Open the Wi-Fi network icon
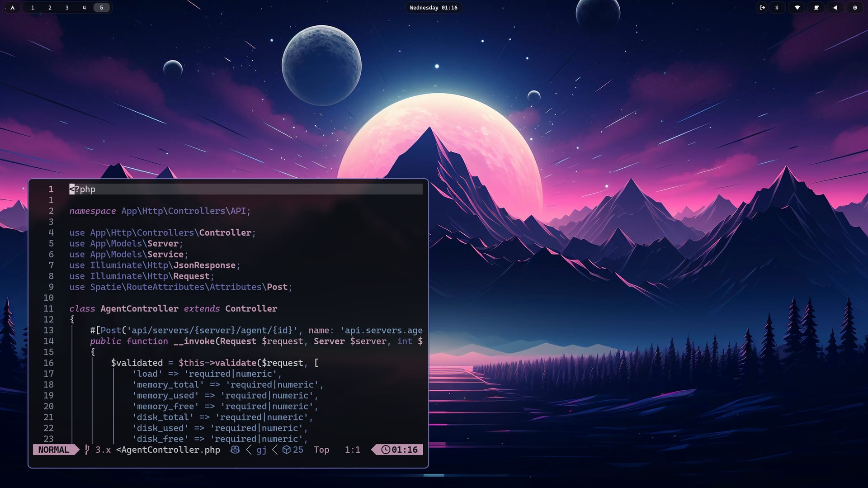 pyautogui.click(x=797, y=8)
